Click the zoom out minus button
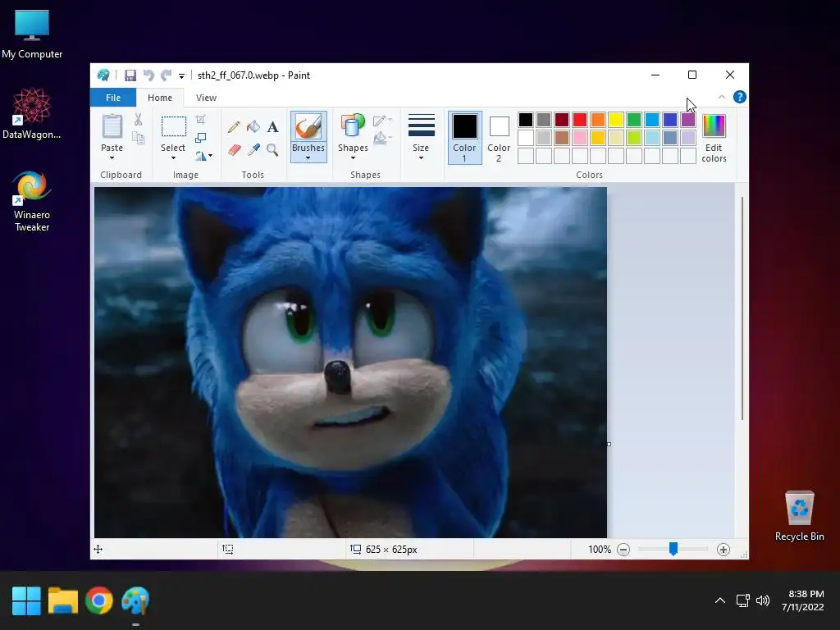Screen dimensions: 840x630 pyautogui.click(x=623, y=550)
